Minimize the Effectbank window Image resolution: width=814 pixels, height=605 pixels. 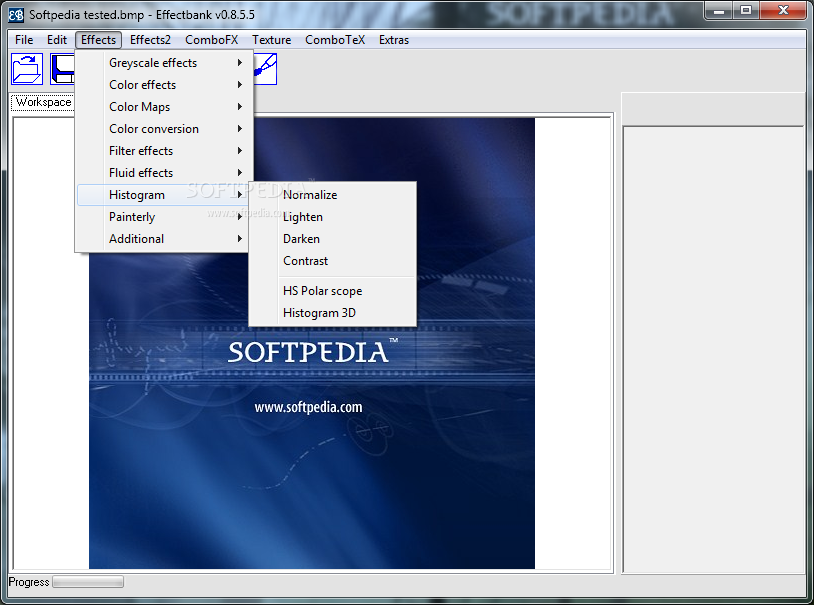tap(719, 10)
